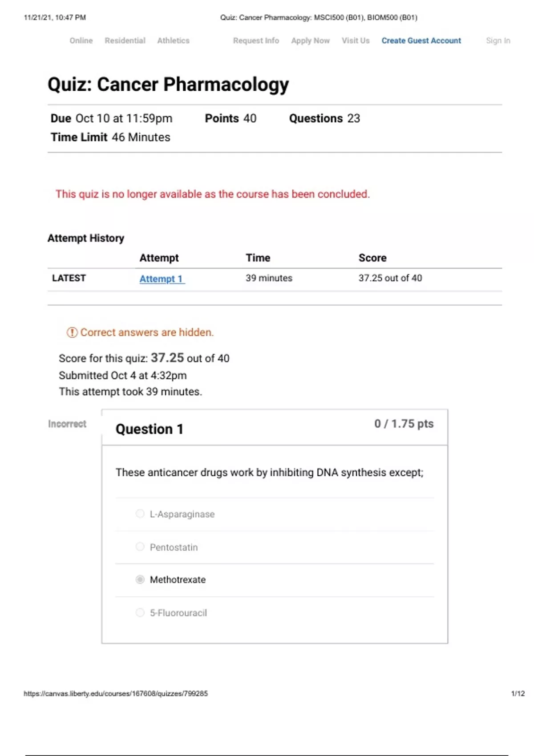
Task: Click the Sign In link
Action: (498, 40)
